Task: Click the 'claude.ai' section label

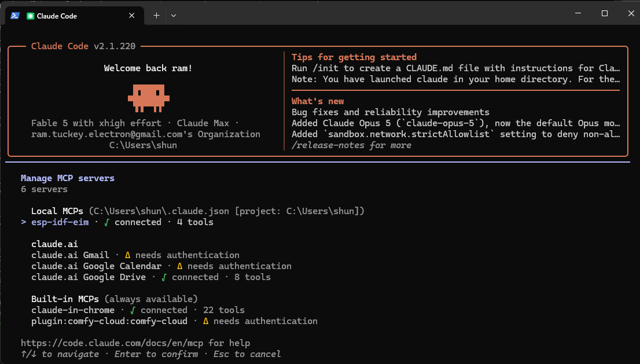Action: pos(55,244)
